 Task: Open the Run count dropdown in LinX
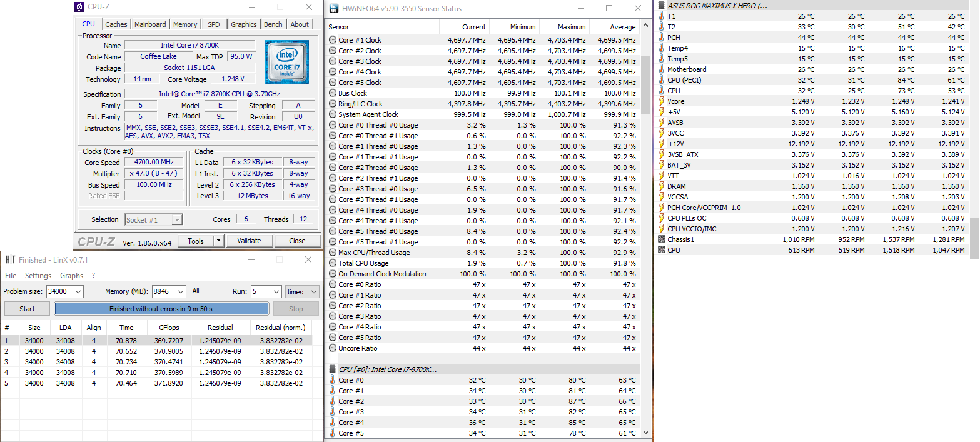coord(276,292)
